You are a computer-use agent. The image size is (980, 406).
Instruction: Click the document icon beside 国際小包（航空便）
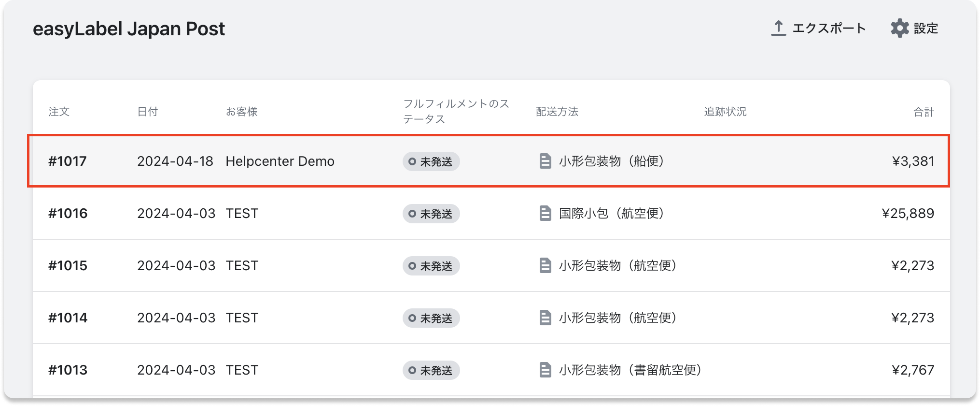(x=546, y=214)
